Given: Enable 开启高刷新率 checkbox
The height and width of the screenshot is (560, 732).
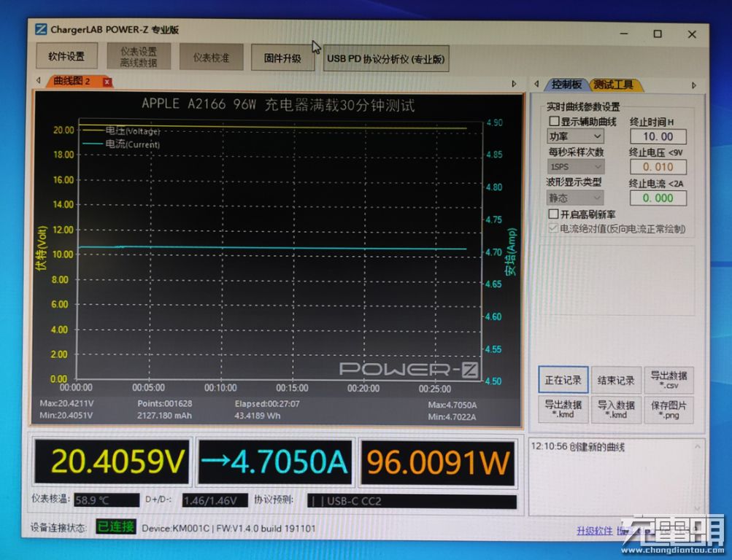Looking at the screenshot, I should click(553, 214).
